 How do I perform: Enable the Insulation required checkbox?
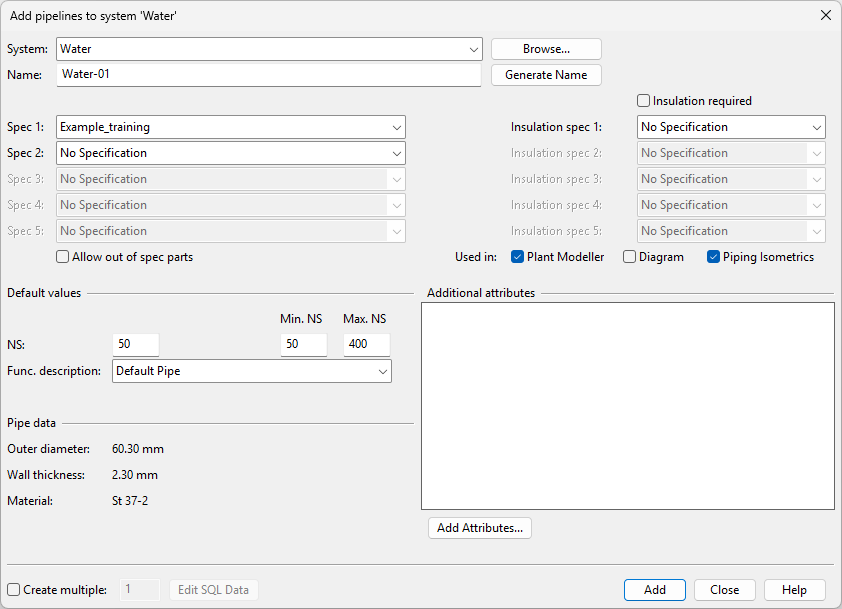pos(644,101)
